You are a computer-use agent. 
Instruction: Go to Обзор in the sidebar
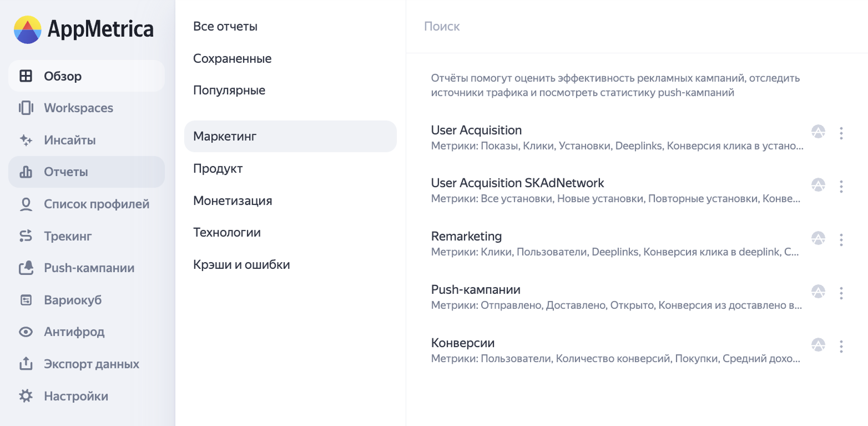pyautogui.click(x=63, y=76)
